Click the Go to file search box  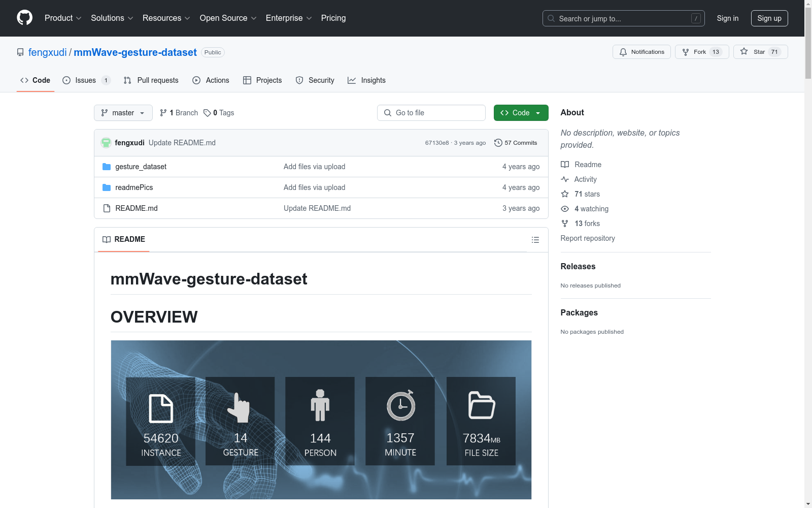[x=431, y=113]
